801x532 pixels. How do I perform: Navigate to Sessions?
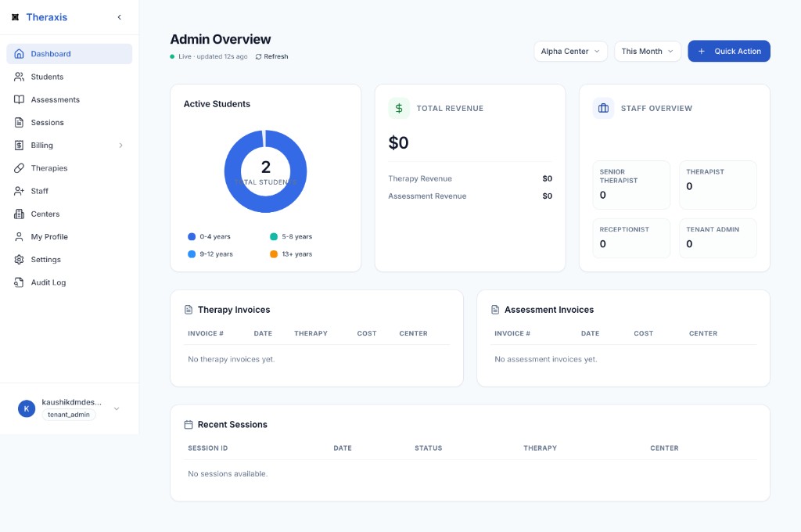click(70, 123)
